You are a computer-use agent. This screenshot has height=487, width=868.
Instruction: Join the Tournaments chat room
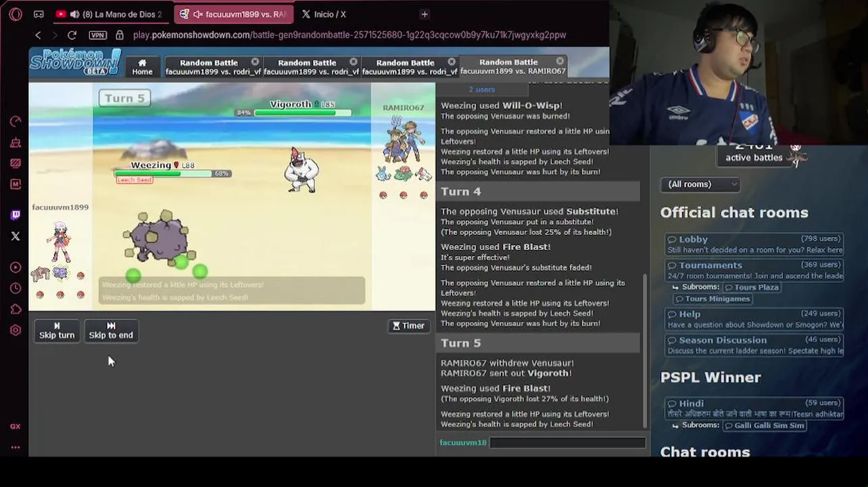coord(754,271)
